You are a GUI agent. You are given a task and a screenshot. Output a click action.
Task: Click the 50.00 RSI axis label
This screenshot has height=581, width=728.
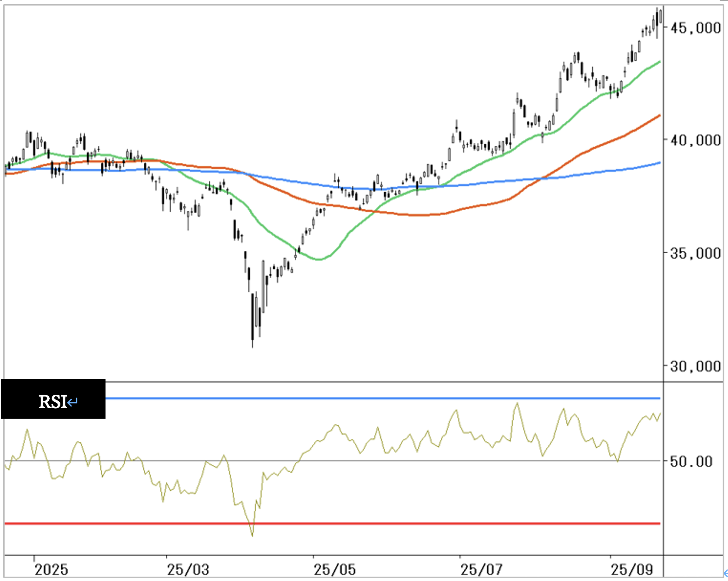click(x=691, y=461)
